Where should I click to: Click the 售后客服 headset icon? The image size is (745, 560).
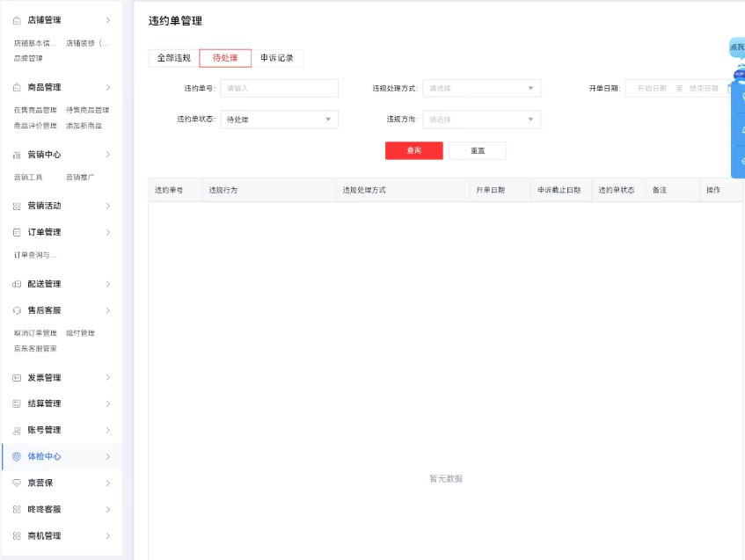(x=17, y=311)
